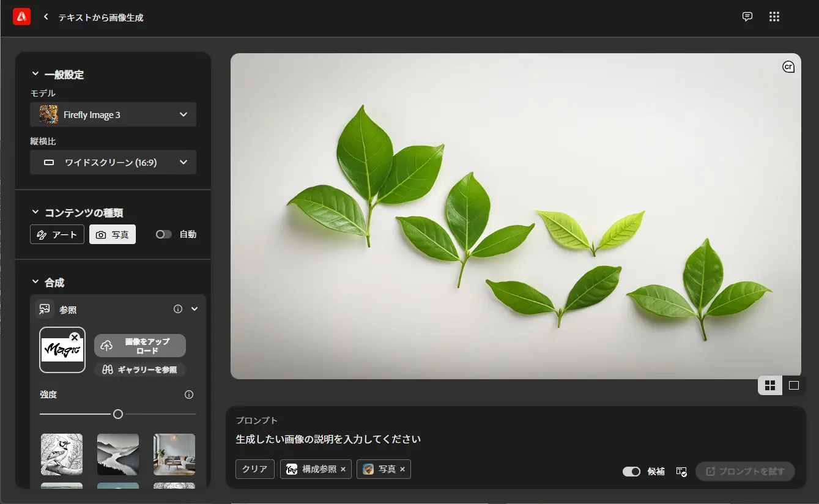The image size is (819, 504).
Task: Switch to single image view
Action: (794, 385)
